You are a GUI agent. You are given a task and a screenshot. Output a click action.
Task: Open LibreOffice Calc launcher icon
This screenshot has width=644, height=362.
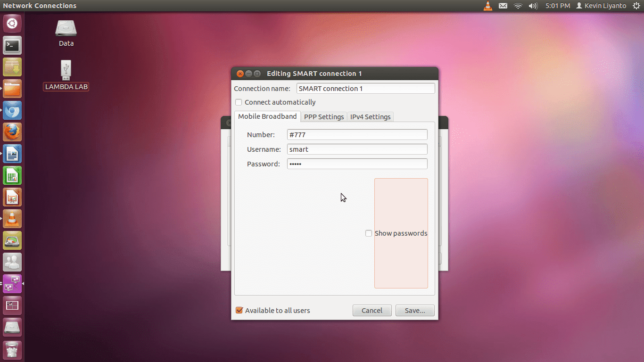[x=12, y=175]
